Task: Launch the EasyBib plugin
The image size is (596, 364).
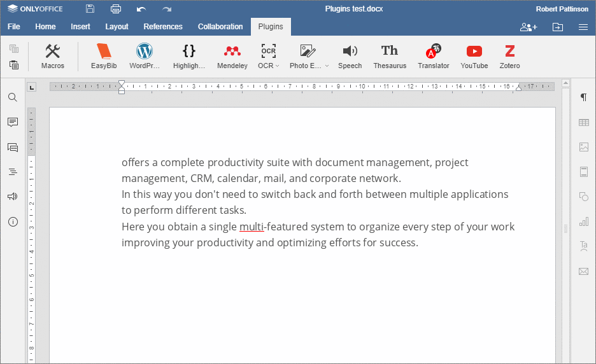Action: click(103, 56)
